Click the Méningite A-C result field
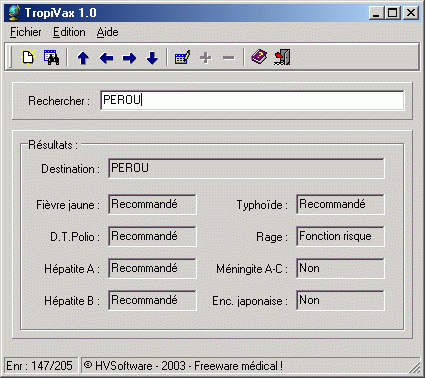Viewport: 425px width, 378px height. pyautogui.click(x=340, y=268)
